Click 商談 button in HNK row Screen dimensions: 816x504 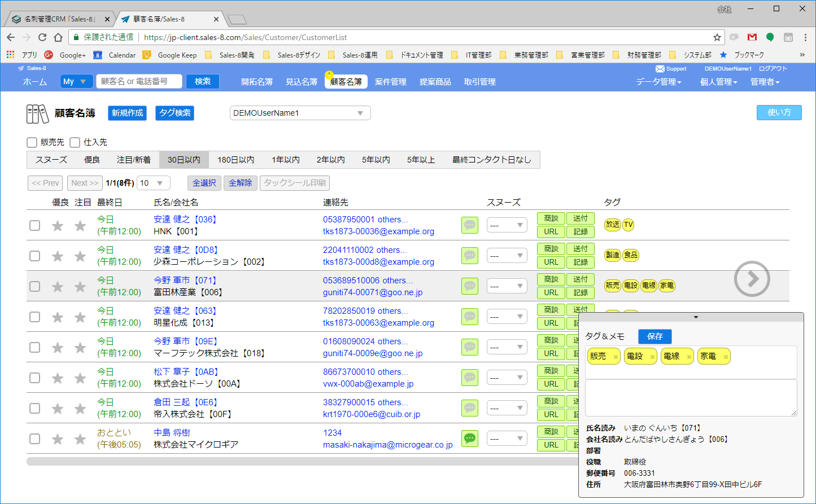click(x=551, y=218)
